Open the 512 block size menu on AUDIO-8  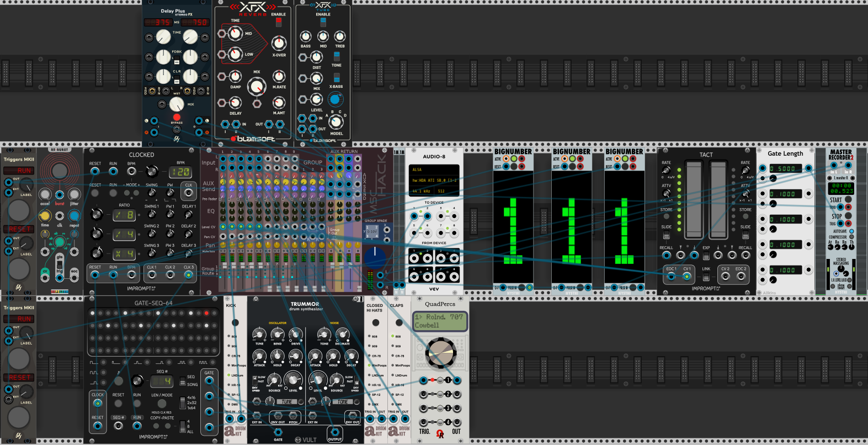pyautogui.click(x=448, y=191)
